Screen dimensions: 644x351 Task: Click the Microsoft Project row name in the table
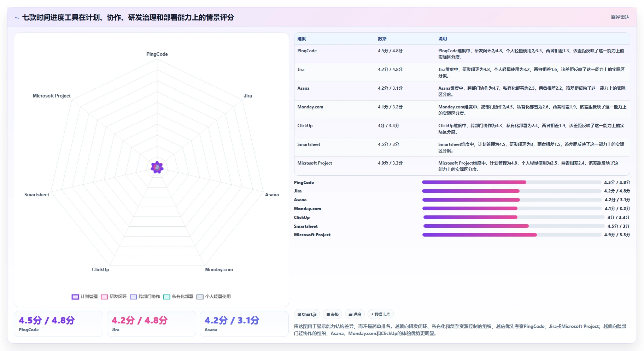(315, 163)
